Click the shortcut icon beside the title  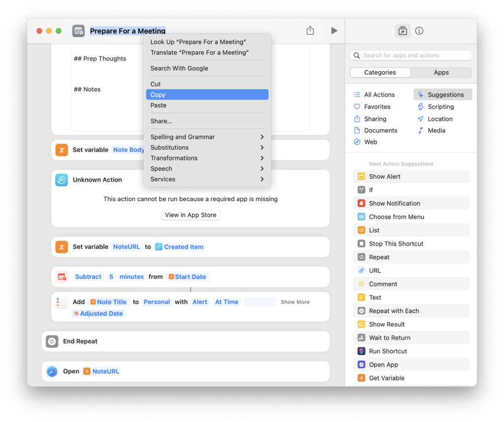(x=78, y=31)
